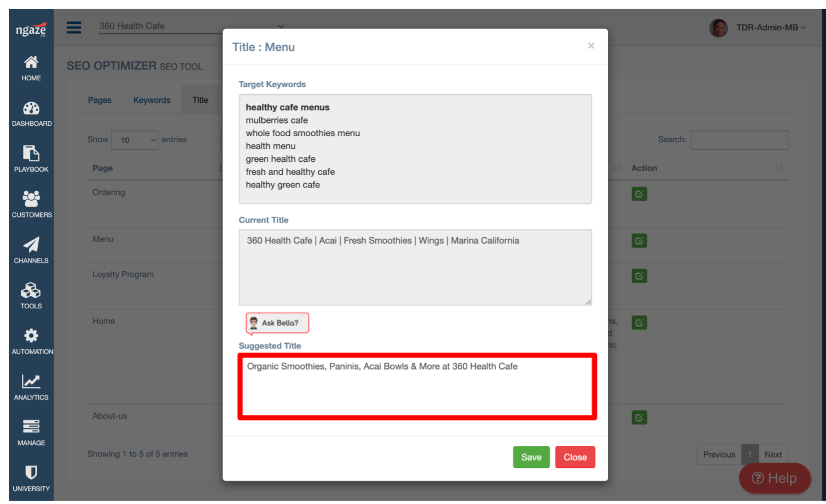Image resolution: width=826 pixels, height=504 pixels.
Task: Click the Suggested Title text area
Action: [x=417, y=386]
